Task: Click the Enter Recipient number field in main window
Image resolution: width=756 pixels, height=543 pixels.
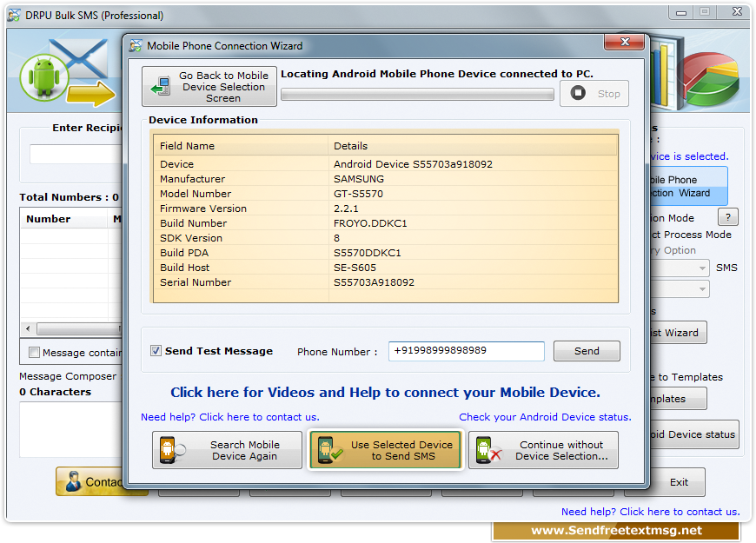Action: pos(76,155)
